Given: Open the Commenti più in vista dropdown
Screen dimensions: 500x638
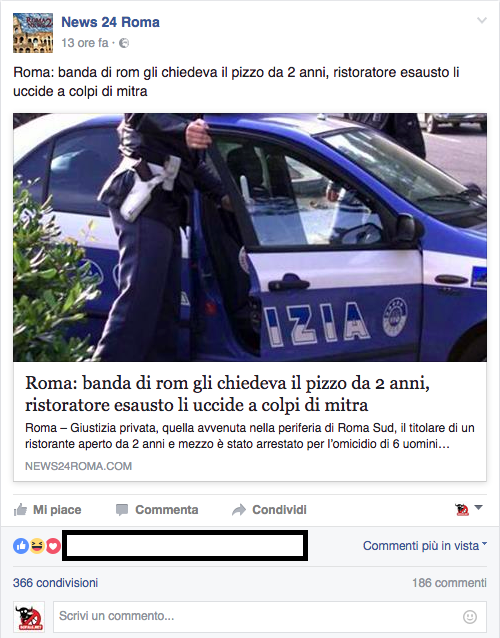Looking at the screenshot, I should [425, 546].
